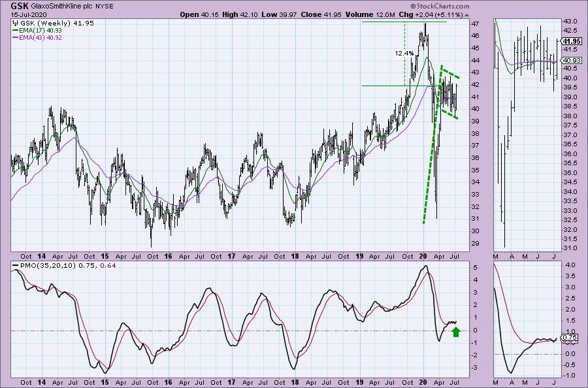Screen dimensions: 588x388
Task: Click the -1.0 label on zoomed PMO axis
Action: pos(569,376)
